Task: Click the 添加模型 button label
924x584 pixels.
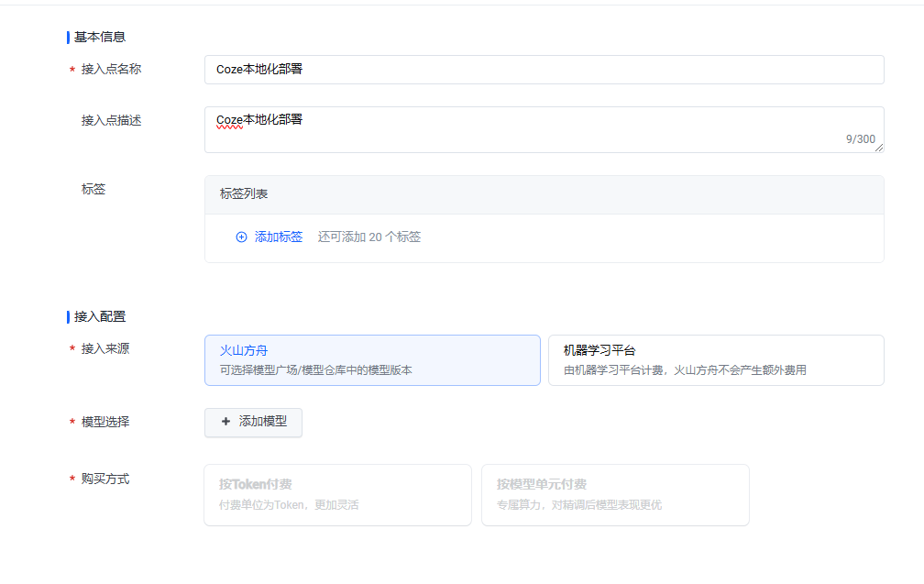Action: (263, 422)
